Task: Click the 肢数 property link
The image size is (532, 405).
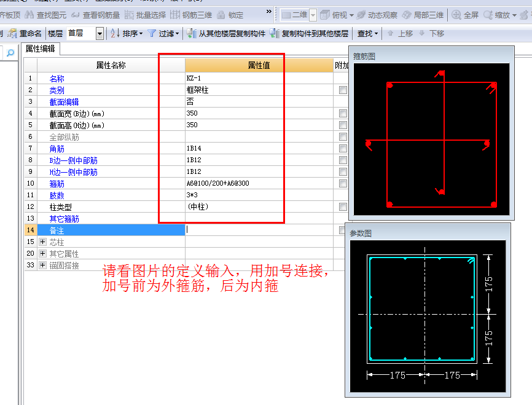Action: point(57,195)
